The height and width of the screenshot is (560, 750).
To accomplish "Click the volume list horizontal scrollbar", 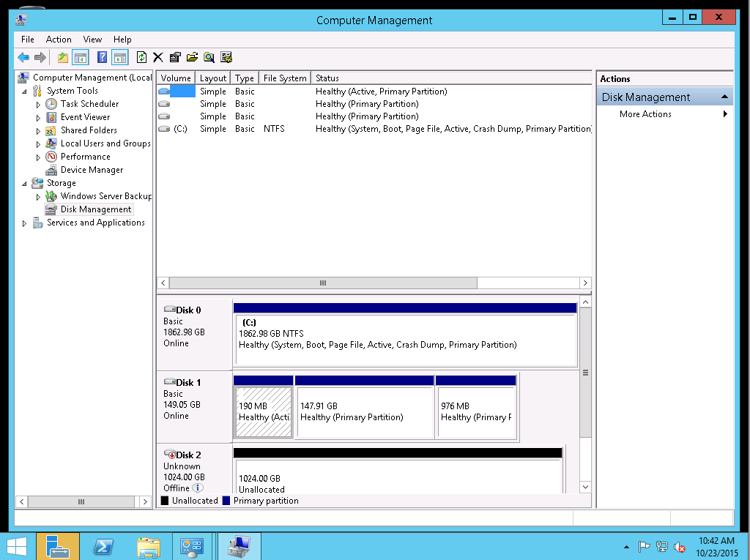I will tap(322, 283).
